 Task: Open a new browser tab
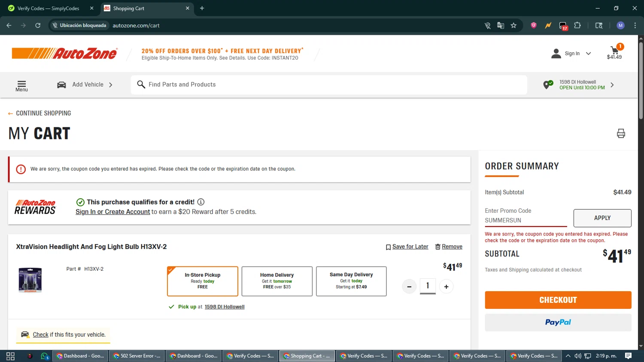[x=202, y=8]
